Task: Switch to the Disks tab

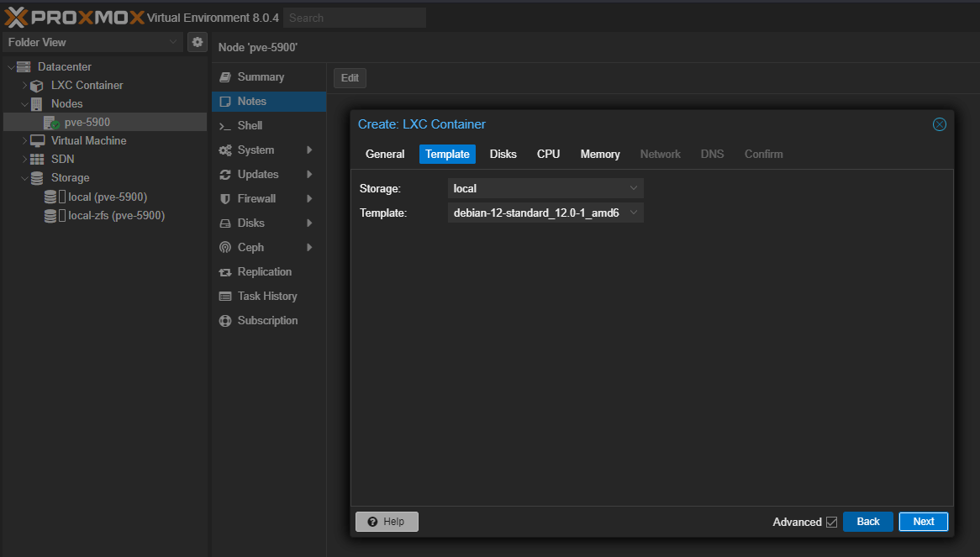Action: click(x=503, y=154)
